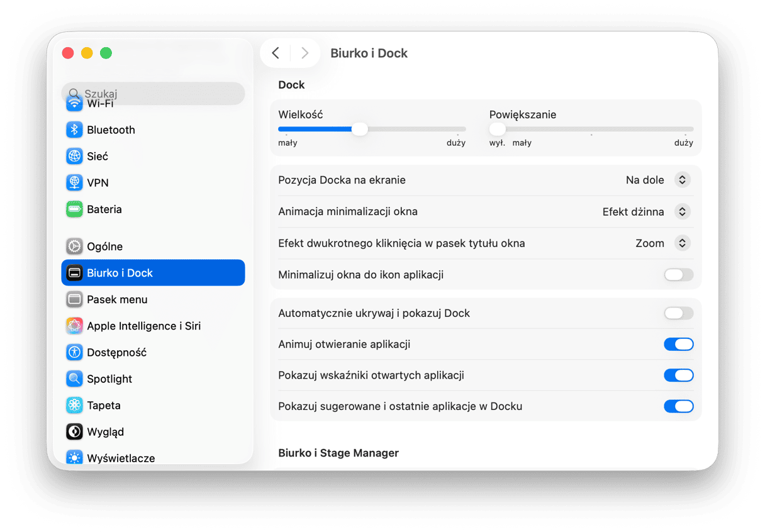Click the Wielkość Dock size slider knob
Viewport: 765px width, 532px height.
pos(359,129)
